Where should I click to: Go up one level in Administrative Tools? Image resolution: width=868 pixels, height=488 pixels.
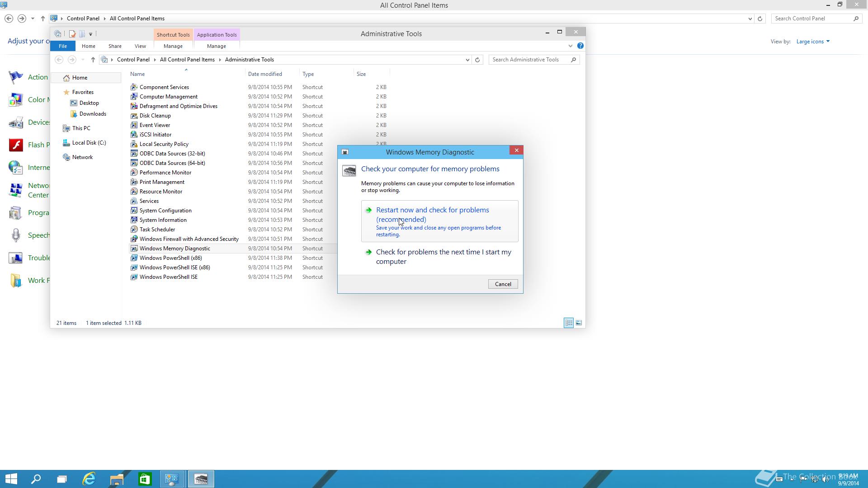[x=93, y=60]
